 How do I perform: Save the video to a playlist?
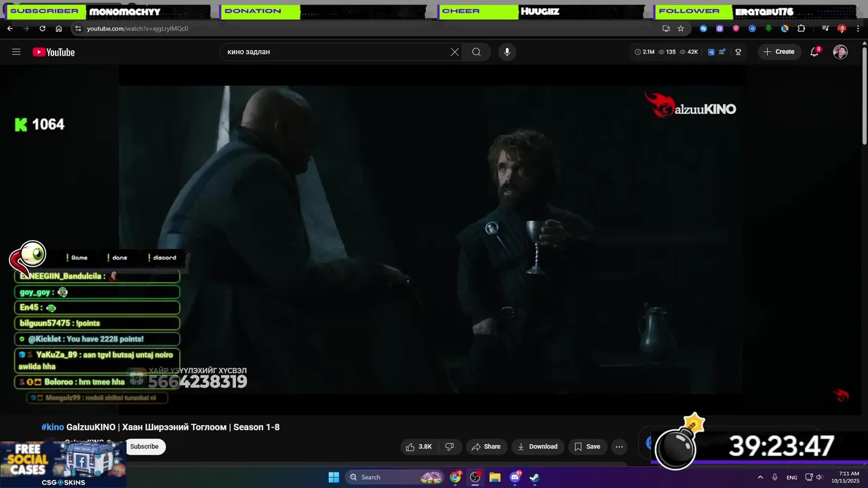click(x=587, y=447)
